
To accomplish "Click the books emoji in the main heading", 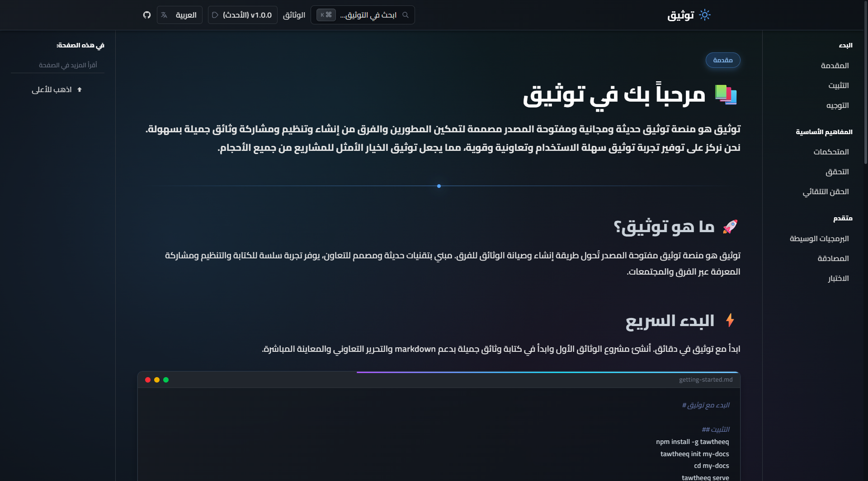I will [726, 94].
